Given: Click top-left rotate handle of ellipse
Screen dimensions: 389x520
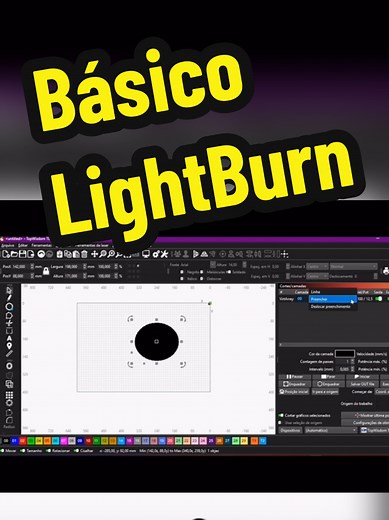Looking at the screenshot, I should (131, 319).
